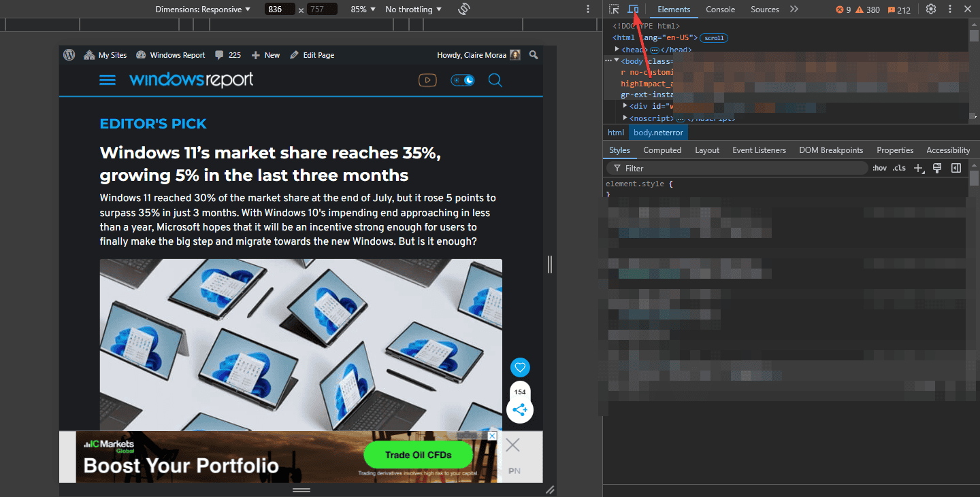This screenshot has height=497, width=980.
Task: Open the 85% zoom dropdown
Action: [363, 10]
